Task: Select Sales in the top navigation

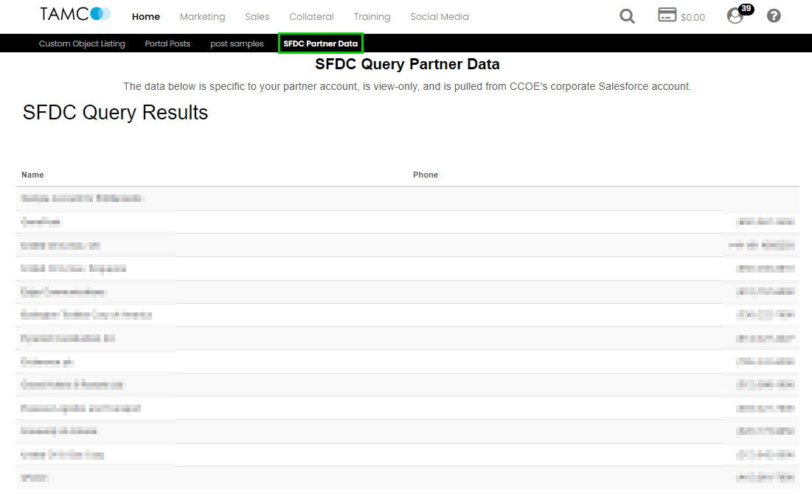Action: tap(257, 16)
